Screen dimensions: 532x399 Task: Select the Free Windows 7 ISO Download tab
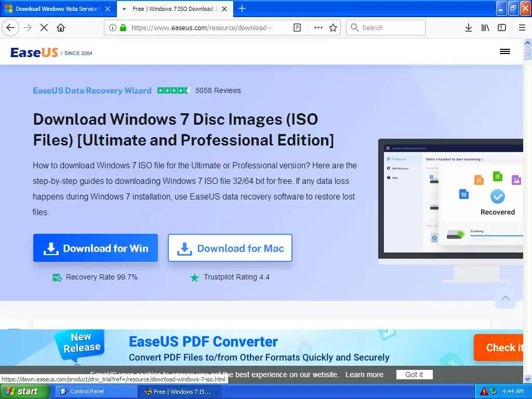[x=175, y=9]
